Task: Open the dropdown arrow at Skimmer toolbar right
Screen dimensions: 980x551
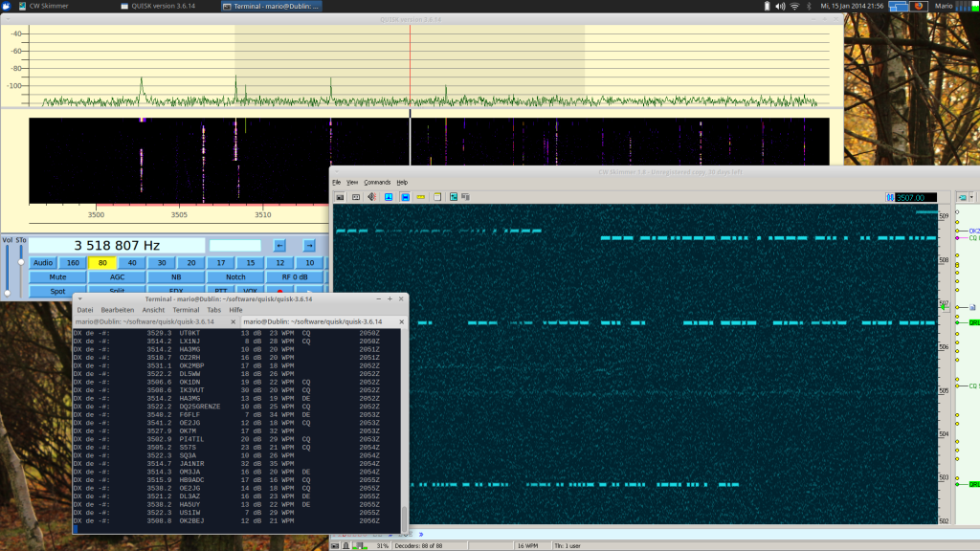Action: [x=971, y=197]
